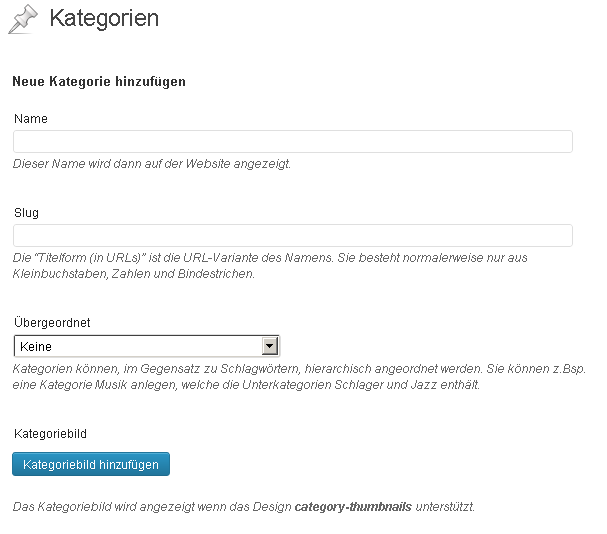Click the 'Neue Kategorie hinzufügen' section heading
607x534 pixels.
(99, 82)
